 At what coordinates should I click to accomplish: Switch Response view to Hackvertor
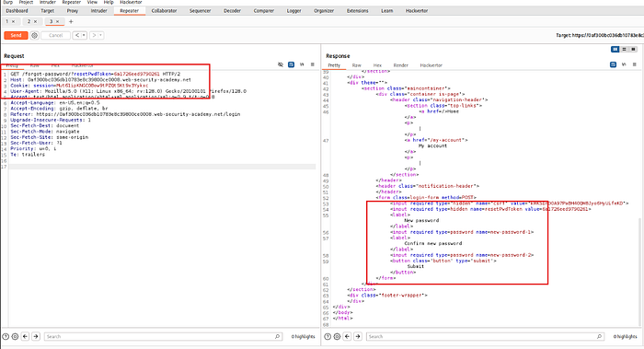(x=431, y=65)
